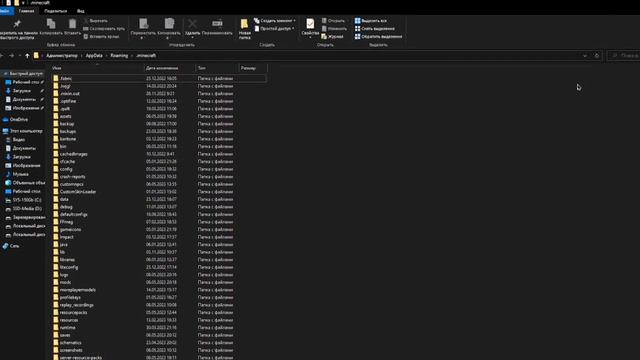Navigate back with the back arrow
Screen dimensions: 640x360
click(2, 56)
